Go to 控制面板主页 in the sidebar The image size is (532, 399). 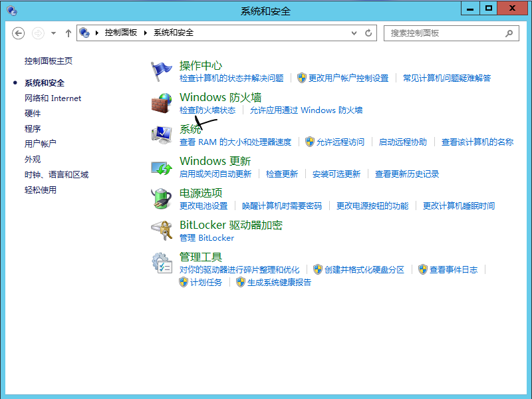click(x=49, y=61)
